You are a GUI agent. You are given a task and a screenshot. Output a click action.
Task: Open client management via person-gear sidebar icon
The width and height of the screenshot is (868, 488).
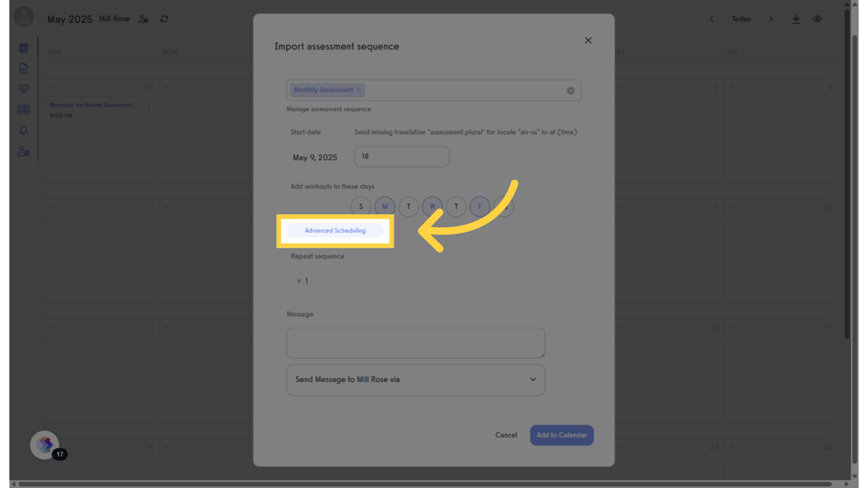(x=24, y=151)
